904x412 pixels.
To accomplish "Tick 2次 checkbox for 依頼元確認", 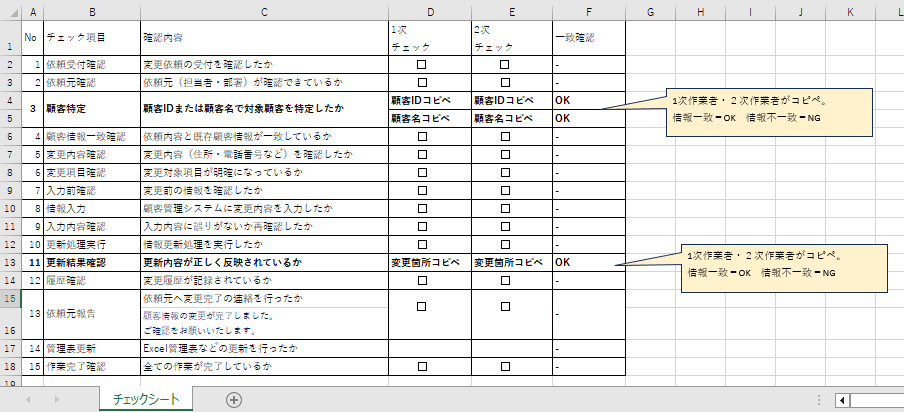I will pyautogui.click(x=505, y=82).
